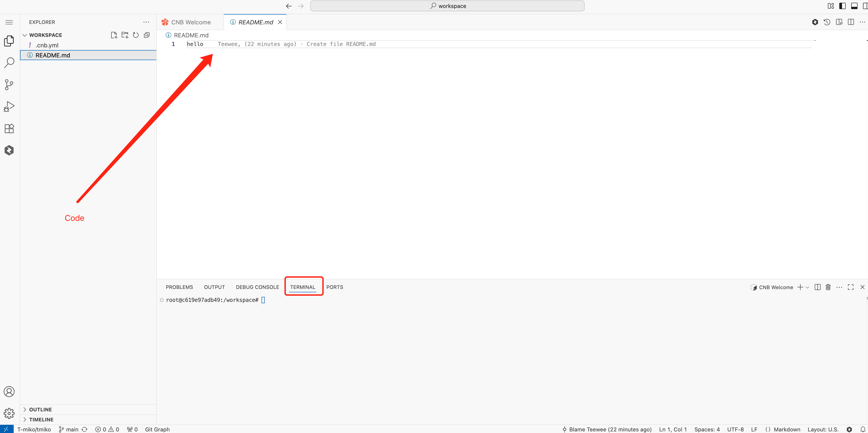Open the Manage gear settings icon

9,413
